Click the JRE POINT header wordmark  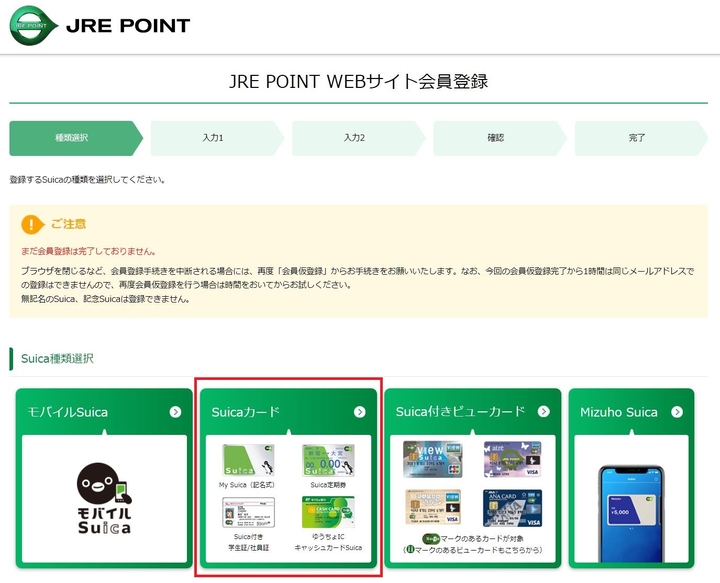click(x=128, y=26)
